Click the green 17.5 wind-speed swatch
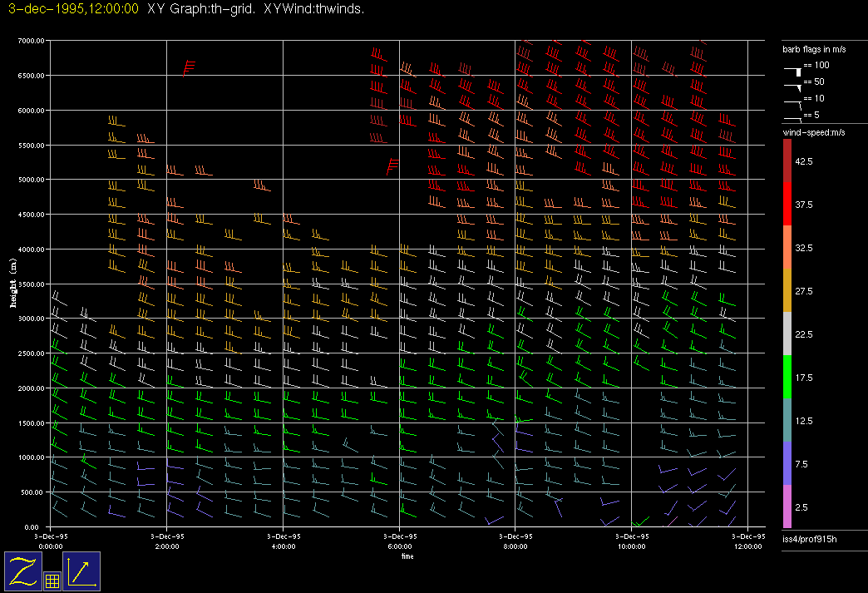Viewport: 868px width, 593px height. click(x=787, y=377)
